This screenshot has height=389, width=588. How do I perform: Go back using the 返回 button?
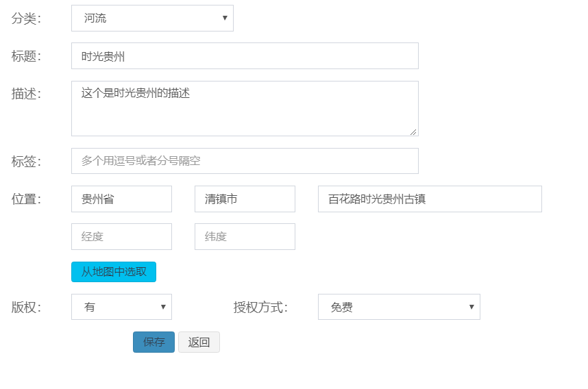click(199, 342)
